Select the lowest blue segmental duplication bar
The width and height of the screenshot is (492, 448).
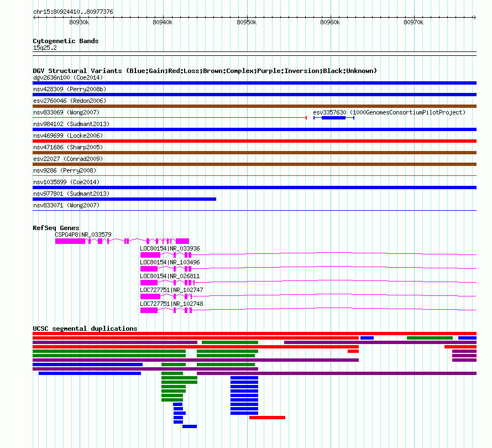[x=190, y=426]
